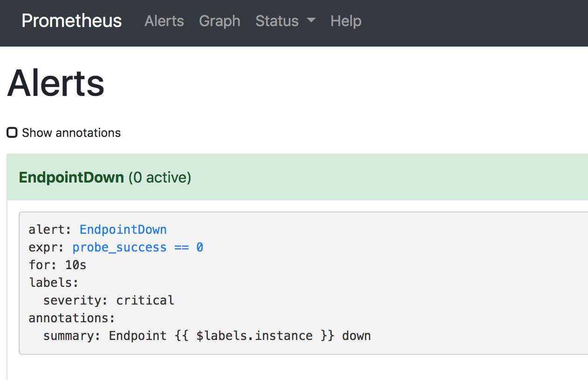Image resolution: width=588 pixels, height=380 pixels.
Task: Open the Prometheus home brand link
Action: pyautogui.click(x=72, y=21)
